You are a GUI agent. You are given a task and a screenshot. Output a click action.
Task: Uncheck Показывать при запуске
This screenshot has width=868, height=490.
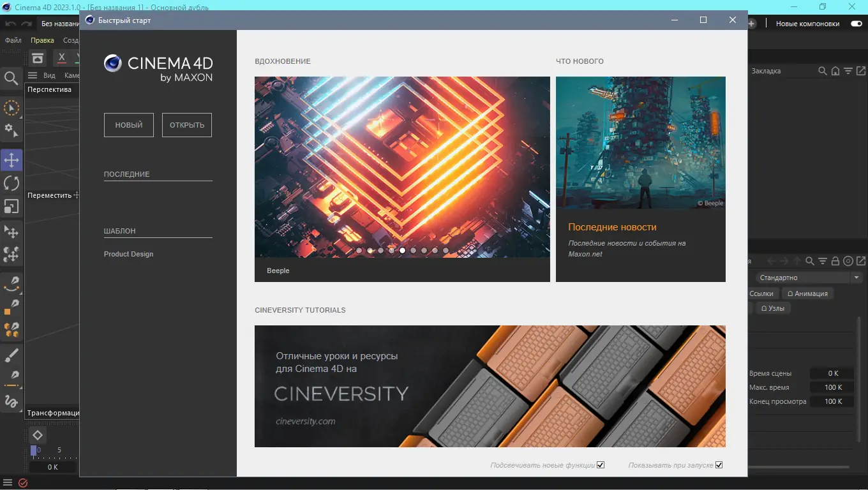tap(719, 464)
